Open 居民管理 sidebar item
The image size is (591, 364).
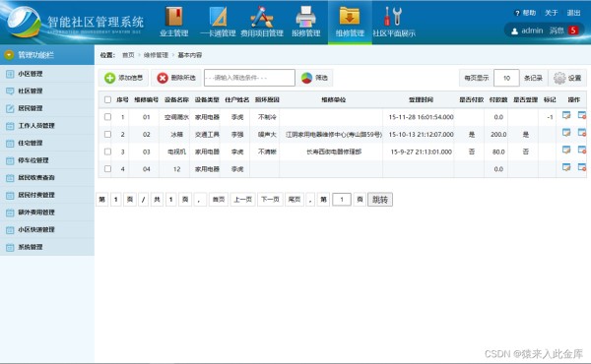pyautogui.click(x=47, y=108)
